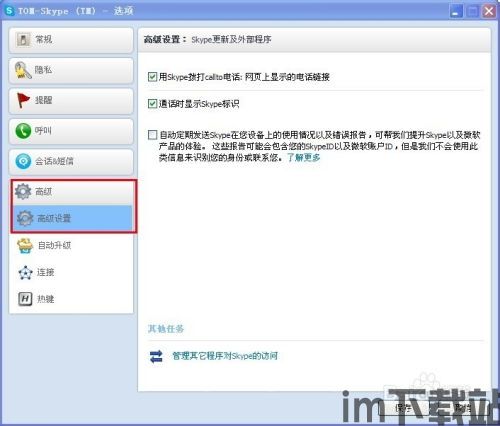The height and width of the screenshot is (426, 500).
Task: Enable automatic usage and error reports checkbox
Action: (x=152, y=135)
